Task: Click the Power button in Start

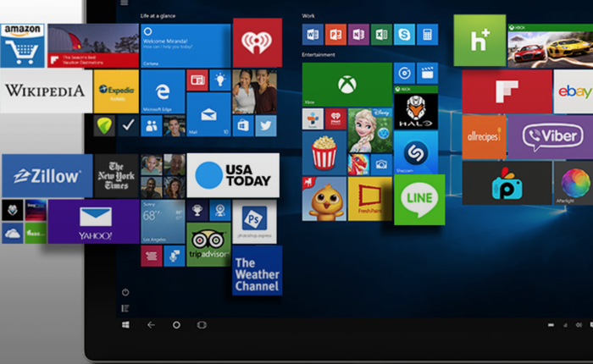Action: 125,292
